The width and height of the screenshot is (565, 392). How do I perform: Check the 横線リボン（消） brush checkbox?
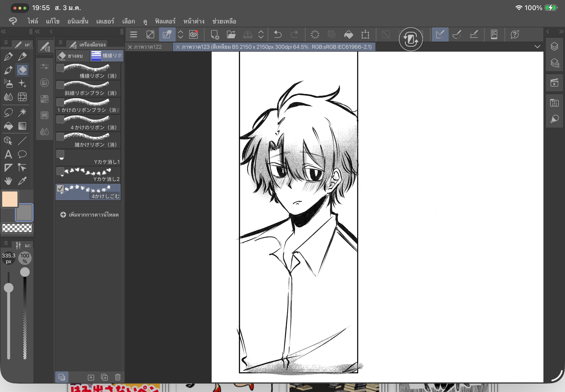(x=60, y=68)
